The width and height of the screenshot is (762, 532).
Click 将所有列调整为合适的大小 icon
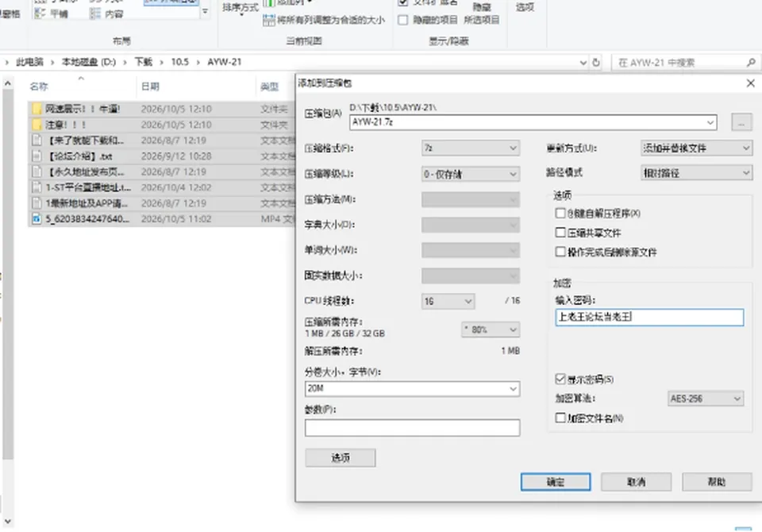[268, 20]
